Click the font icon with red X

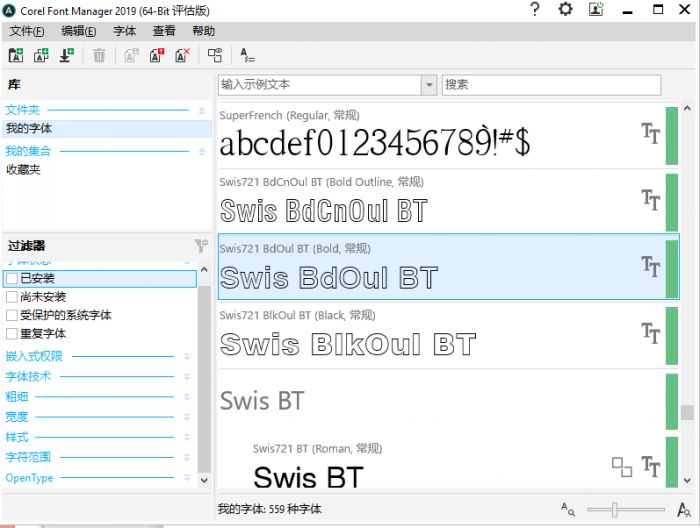click(x=183, y=55)
